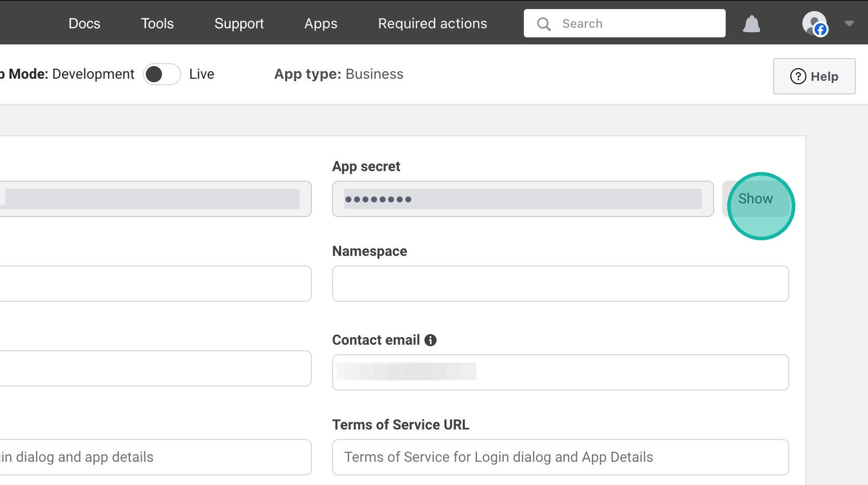
Task: Click the Terms of Service URL field
Action: coord(560,457)
